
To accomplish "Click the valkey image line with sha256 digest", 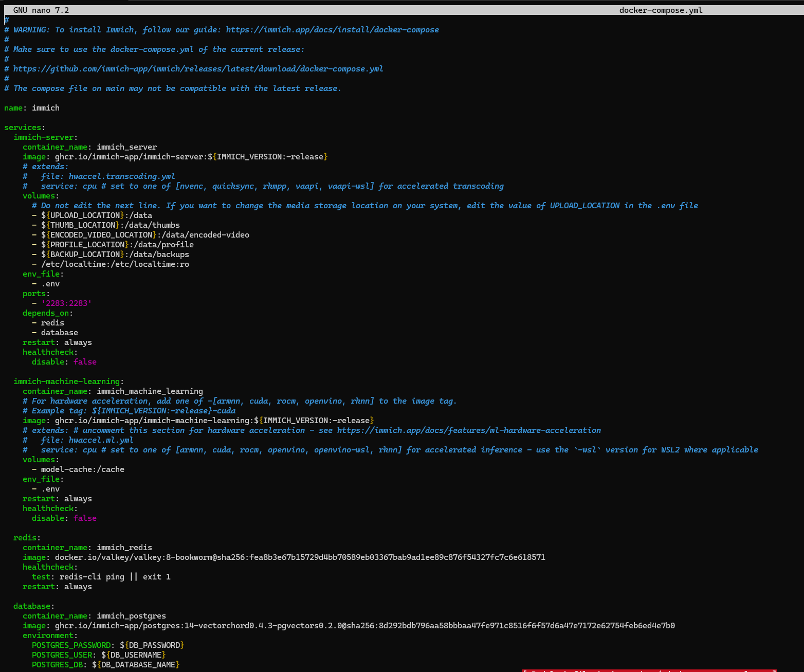I will point(284,557).
